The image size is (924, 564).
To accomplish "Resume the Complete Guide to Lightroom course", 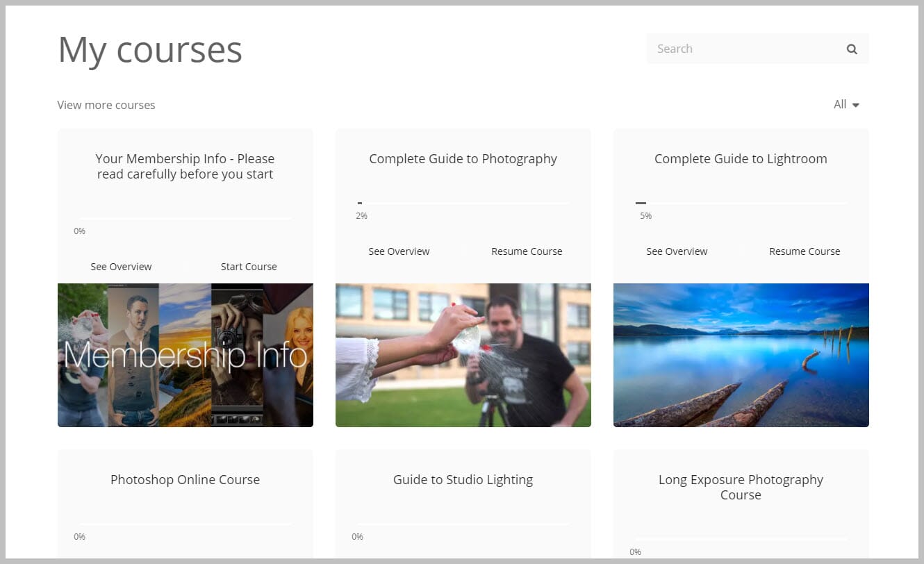I will tap(805, 251).
